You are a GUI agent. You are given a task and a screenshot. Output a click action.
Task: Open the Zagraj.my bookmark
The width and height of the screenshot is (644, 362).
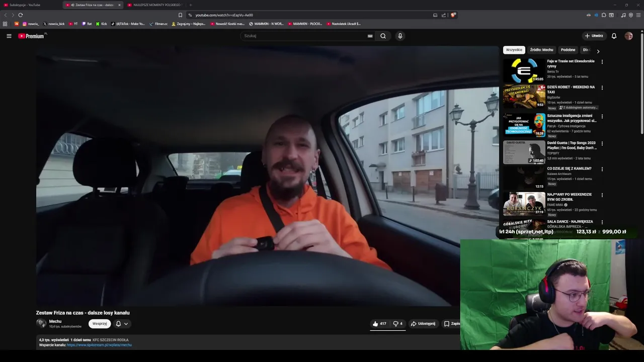(x=189, y=24)
